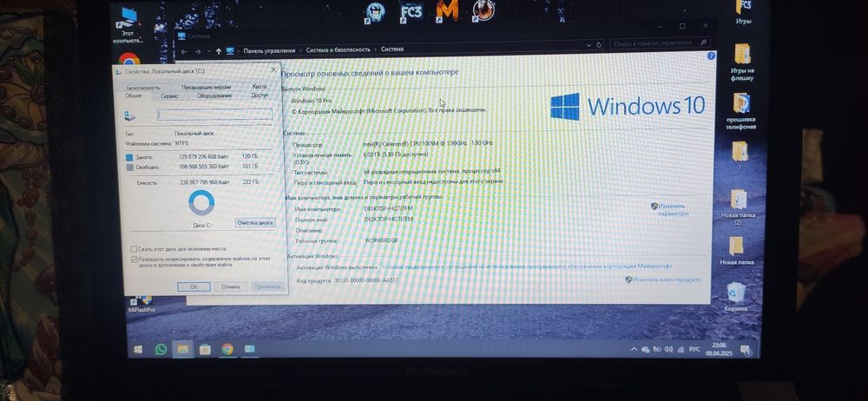Expand the address bar history dropdown
This screenshot has width=868, height=401.
pos(589,44)
